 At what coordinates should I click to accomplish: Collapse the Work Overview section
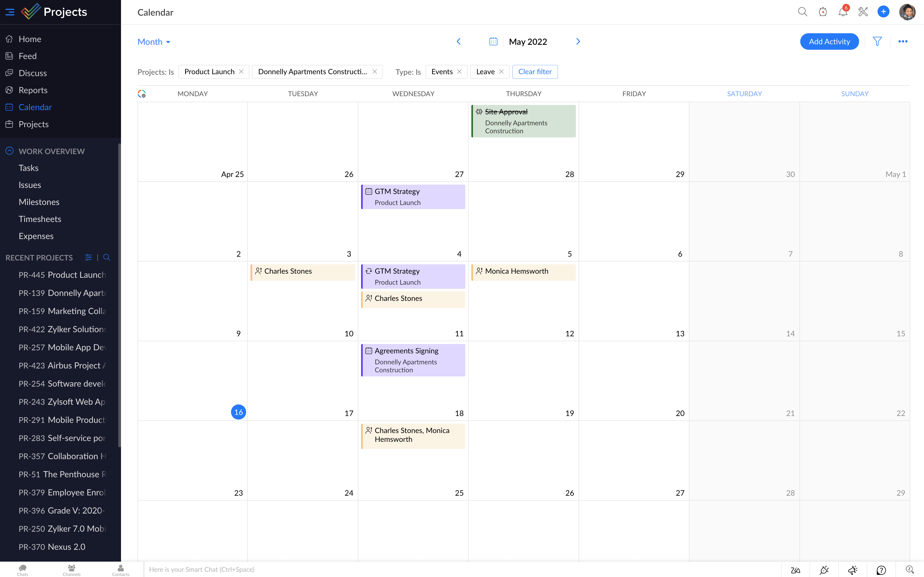(x=10, y=151)
